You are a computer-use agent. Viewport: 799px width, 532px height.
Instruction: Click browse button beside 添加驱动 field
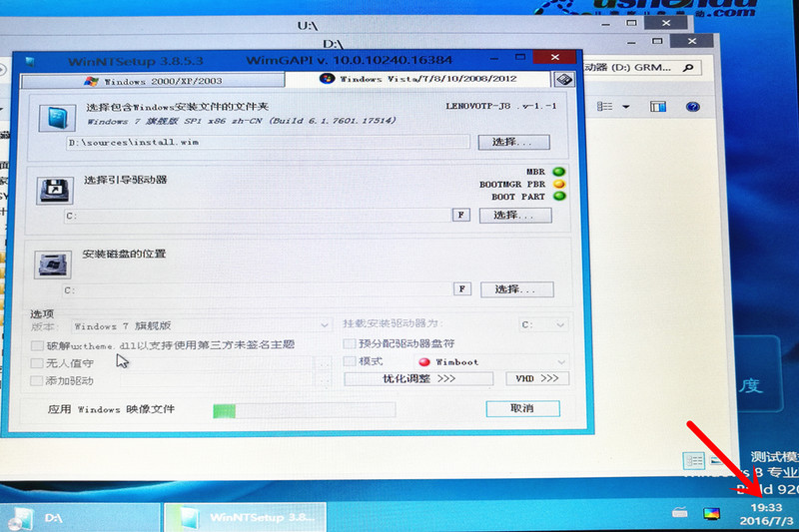click(323, 381)
